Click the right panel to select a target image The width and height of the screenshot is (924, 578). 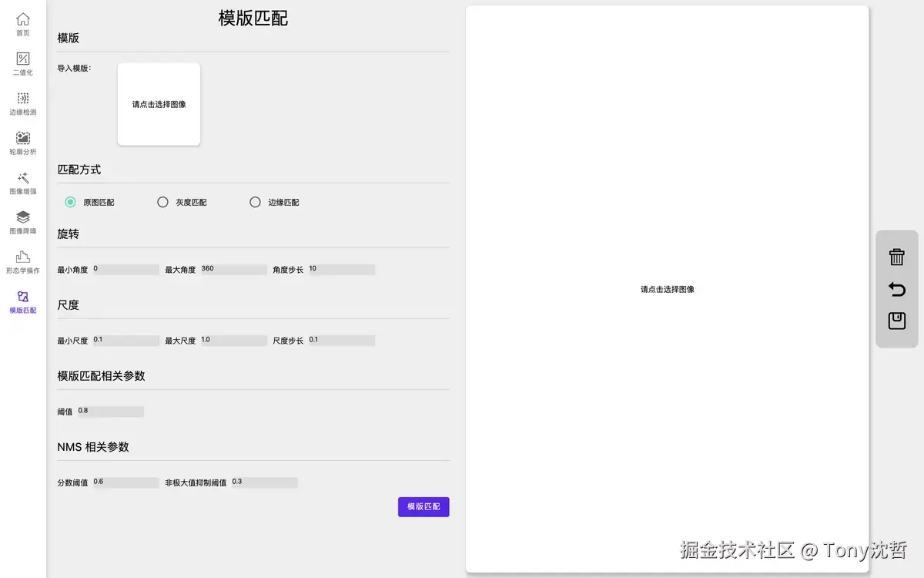[667, 289]
